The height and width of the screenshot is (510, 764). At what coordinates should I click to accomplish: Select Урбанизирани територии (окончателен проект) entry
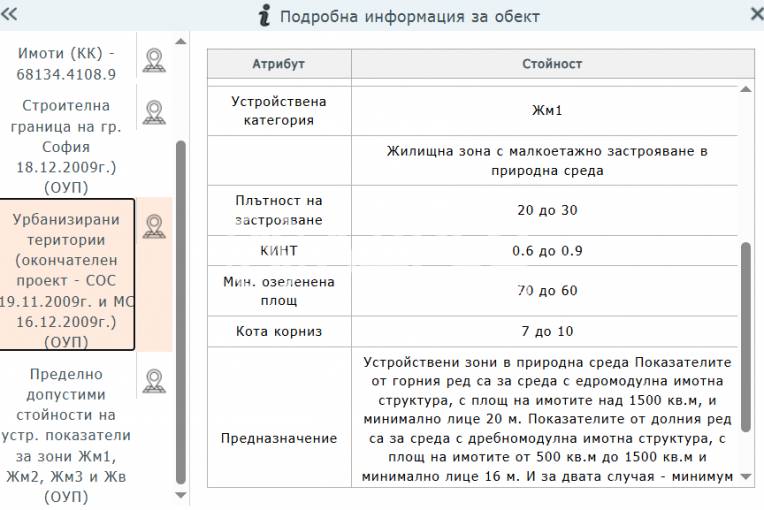click(x=66, y=275)
